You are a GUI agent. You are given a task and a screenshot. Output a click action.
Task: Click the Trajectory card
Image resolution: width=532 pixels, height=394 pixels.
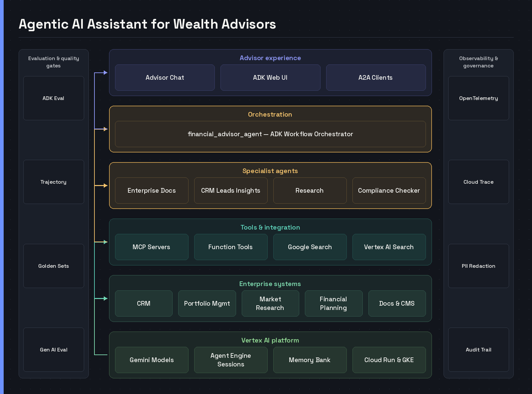(x=54, y=182)
